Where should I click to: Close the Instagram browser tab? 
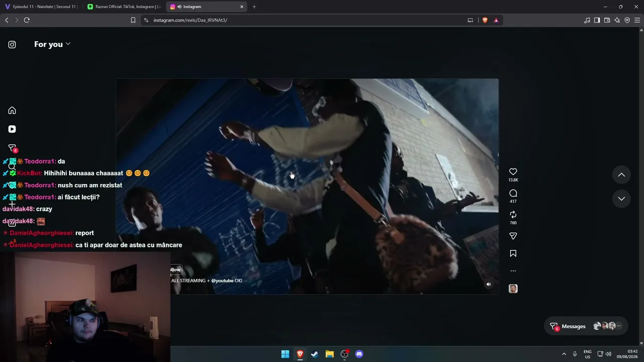pos(242,7)
